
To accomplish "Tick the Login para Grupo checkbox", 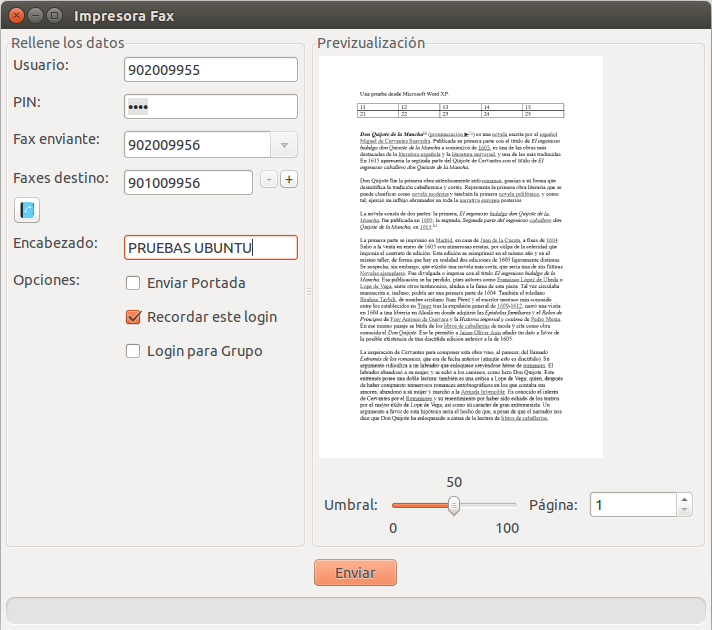I will point(133,351).
